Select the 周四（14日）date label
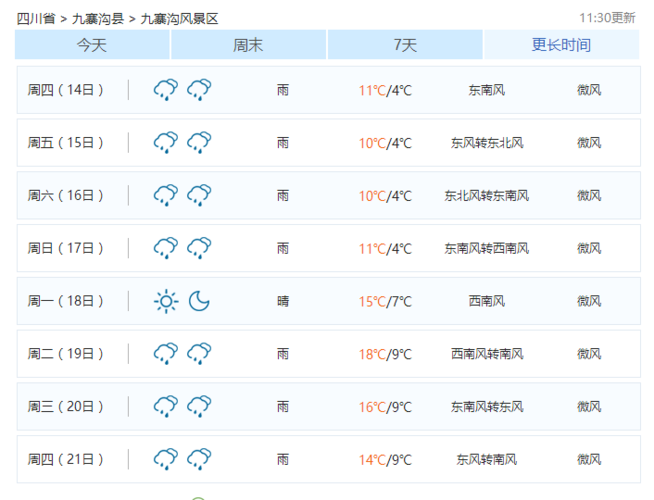This screenshot has height=500, width=654. coord(65,90)
